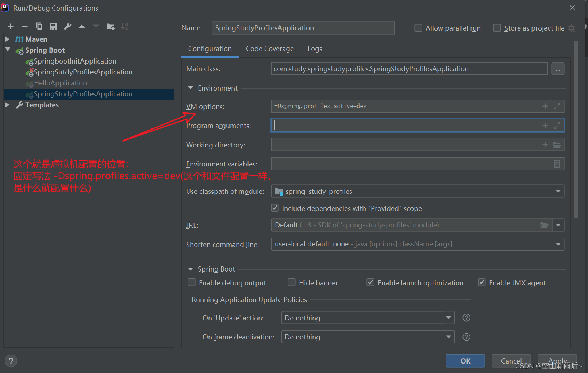Viewport: 588px width, 373px height.
Task: Toggle Allow parallel run checkbox
Action: pyautogui.click(x=418, y=28)
